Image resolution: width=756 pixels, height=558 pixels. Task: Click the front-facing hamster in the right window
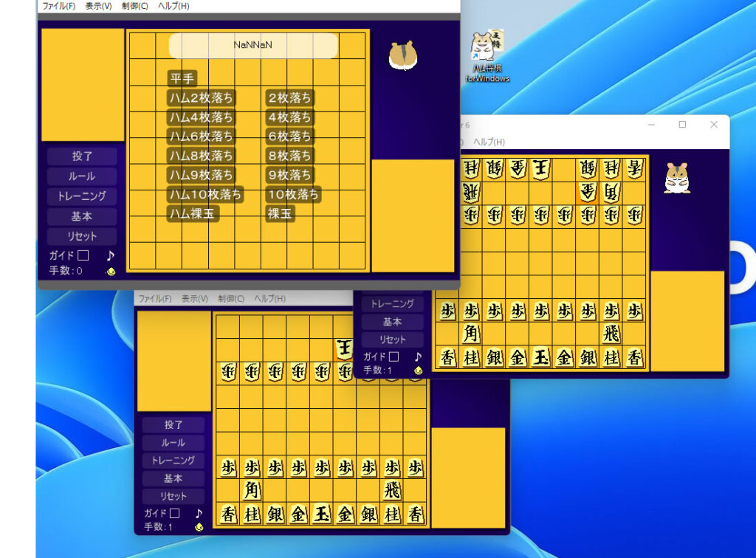[x=676, y=178]
